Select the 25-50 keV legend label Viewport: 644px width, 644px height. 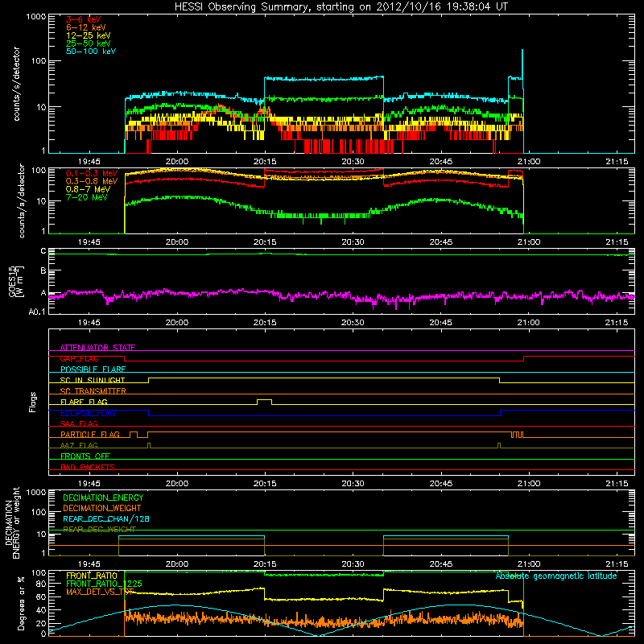pyautogui.click(x=89, y=43)
